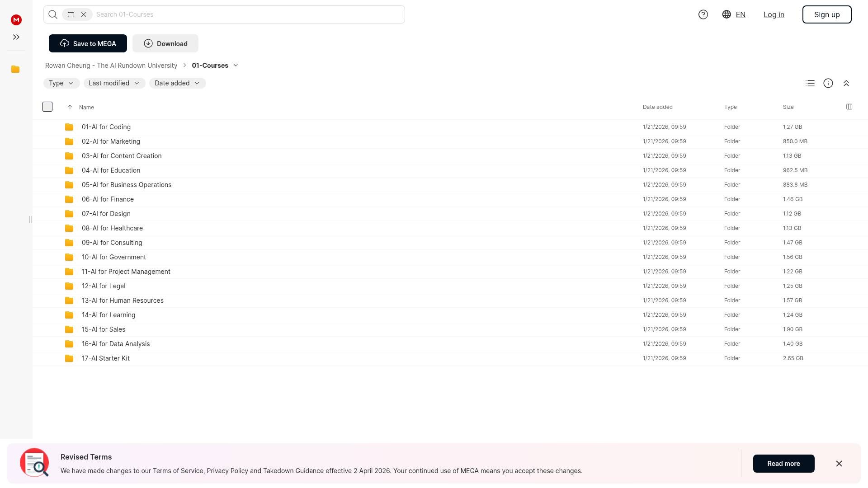Image resolution: width=868 pixels, height=488 pixels.
Task: Open the column settings icon
Action: 849,107
